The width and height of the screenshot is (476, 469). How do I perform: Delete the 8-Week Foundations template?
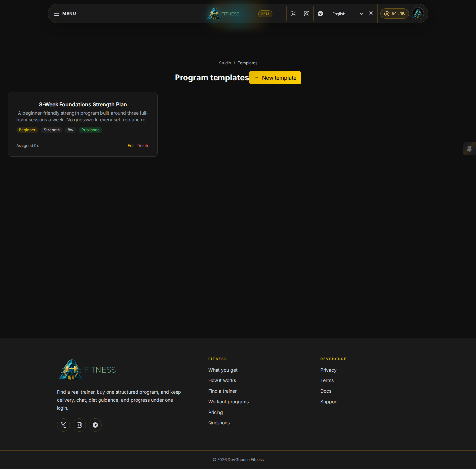pos(143,146)
